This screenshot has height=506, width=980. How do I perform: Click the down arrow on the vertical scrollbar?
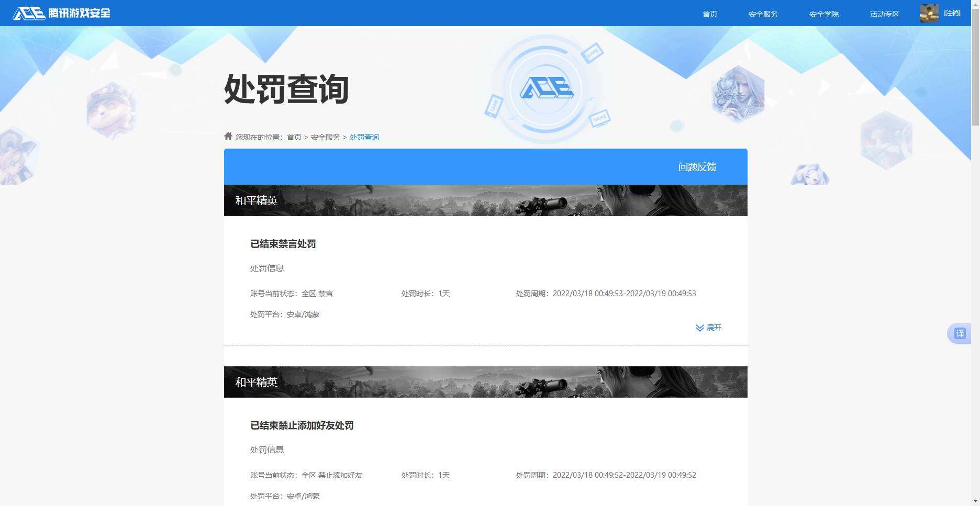click(976, 501)
